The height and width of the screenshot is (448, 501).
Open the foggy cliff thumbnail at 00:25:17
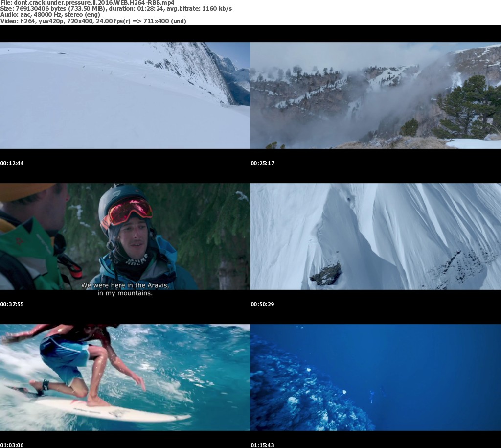coord(376,95)
